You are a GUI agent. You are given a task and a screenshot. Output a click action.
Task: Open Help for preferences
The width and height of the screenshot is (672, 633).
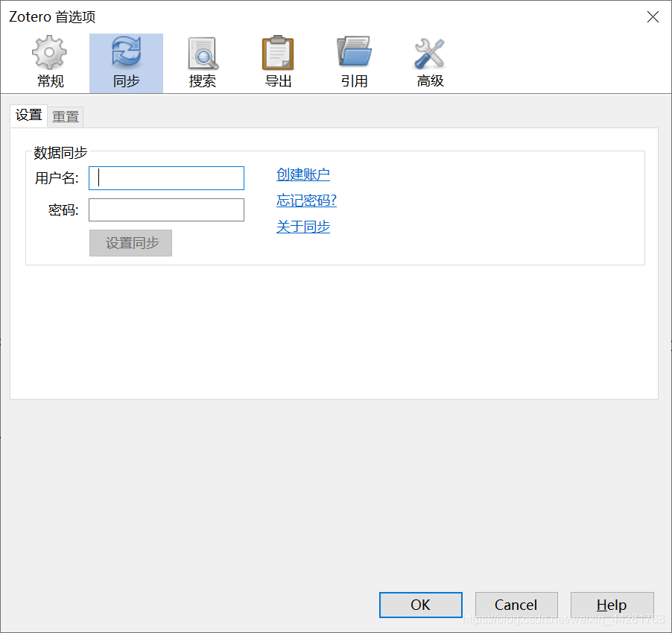612,605
